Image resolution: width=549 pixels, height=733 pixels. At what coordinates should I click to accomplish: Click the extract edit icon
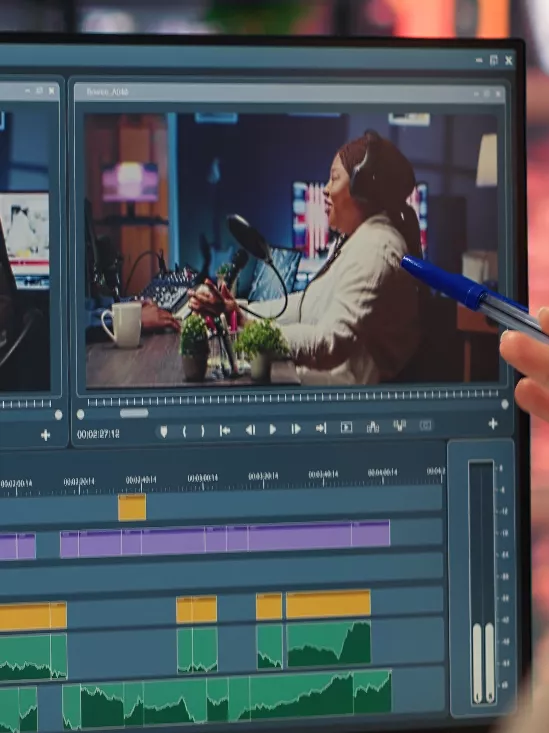[399, 426]
